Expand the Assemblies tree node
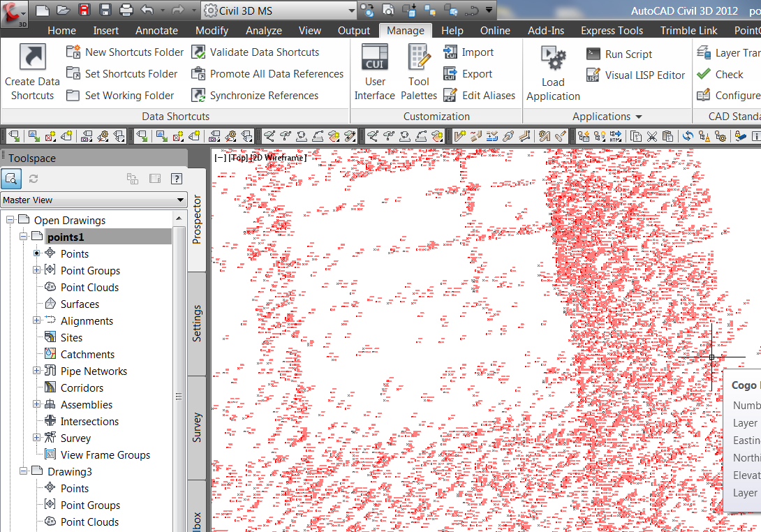761x532 pixels. click(36, 404)
